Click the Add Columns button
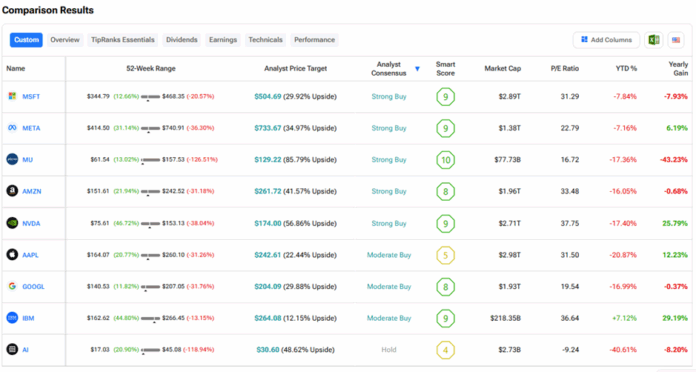The width and height of the screenshot is (696, 372). pos(606,40)
